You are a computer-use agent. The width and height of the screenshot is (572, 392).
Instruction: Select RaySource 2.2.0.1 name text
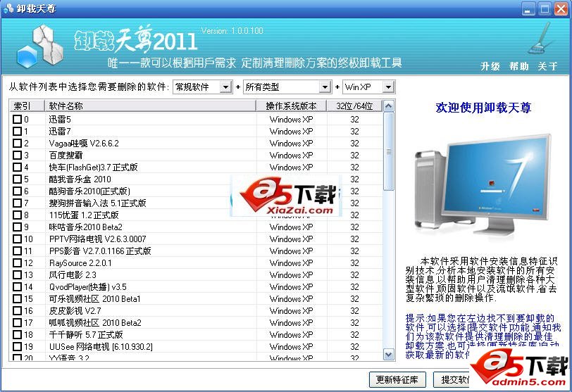pyautogui.click(x=80, y=263)
